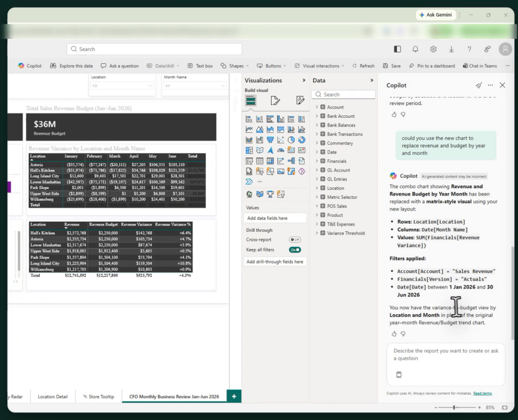This screenshot has width=518, height=420.
Task: Select the treemap visual
Action: [249, 150]
